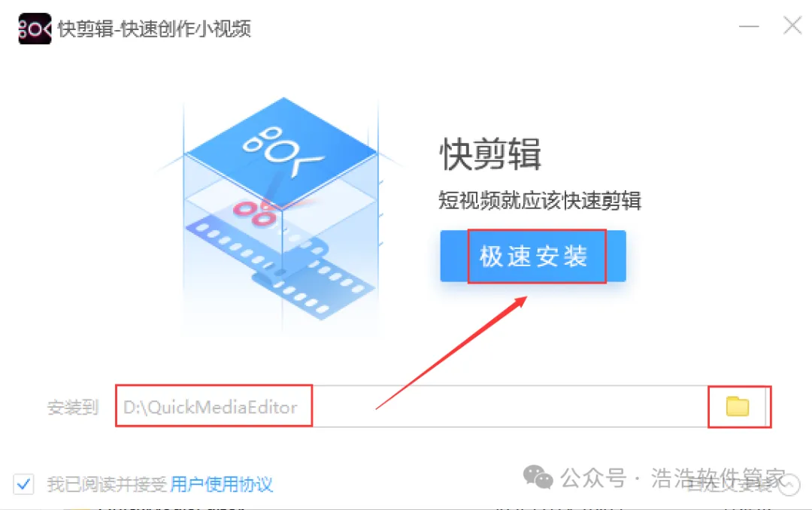Click the red scissors graphic in illustration
This screenshot has height=510, width=812.
coord(256,212)
